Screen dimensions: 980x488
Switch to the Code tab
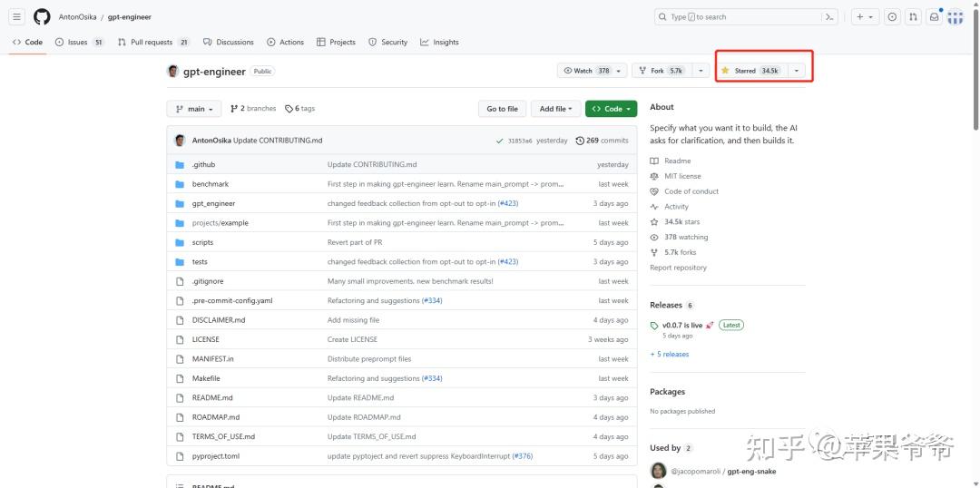pyautogui.click(x=27, y=42)
